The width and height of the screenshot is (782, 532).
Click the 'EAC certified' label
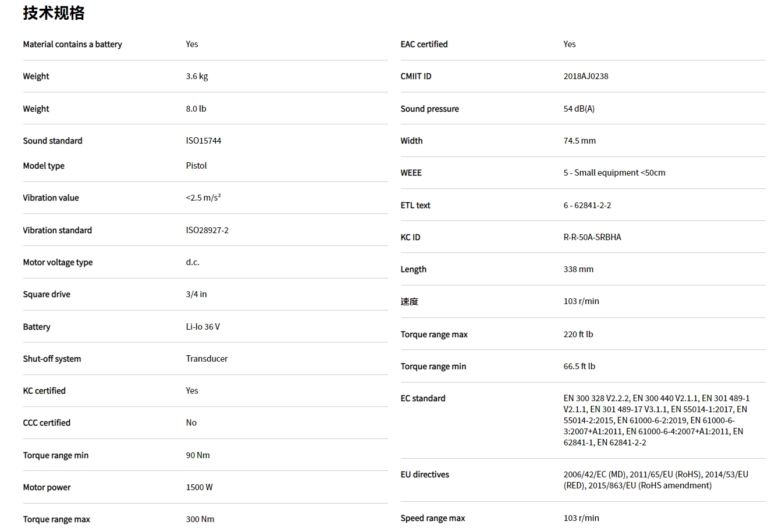coord(424,44)
